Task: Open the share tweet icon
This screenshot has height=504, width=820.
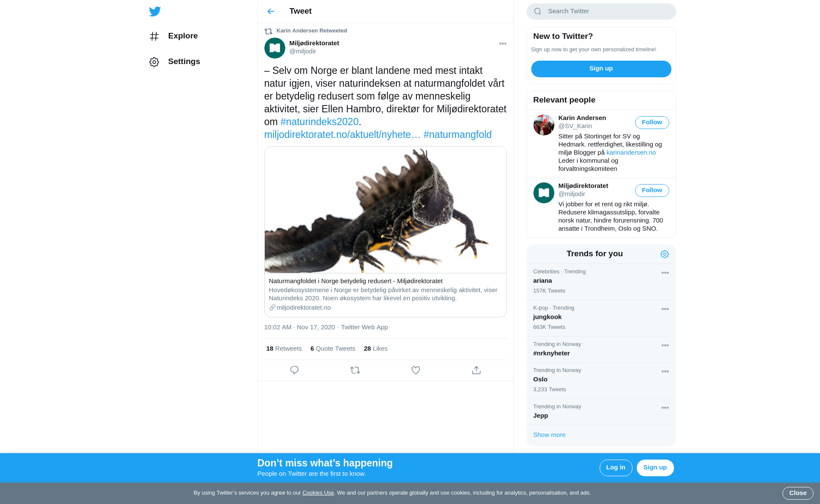Action: 476,370
